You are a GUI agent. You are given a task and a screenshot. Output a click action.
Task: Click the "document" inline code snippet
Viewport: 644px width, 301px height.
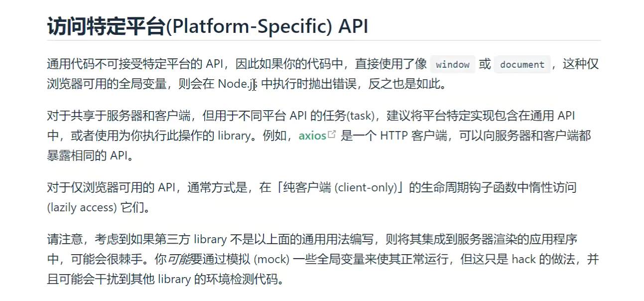[522, 65]
